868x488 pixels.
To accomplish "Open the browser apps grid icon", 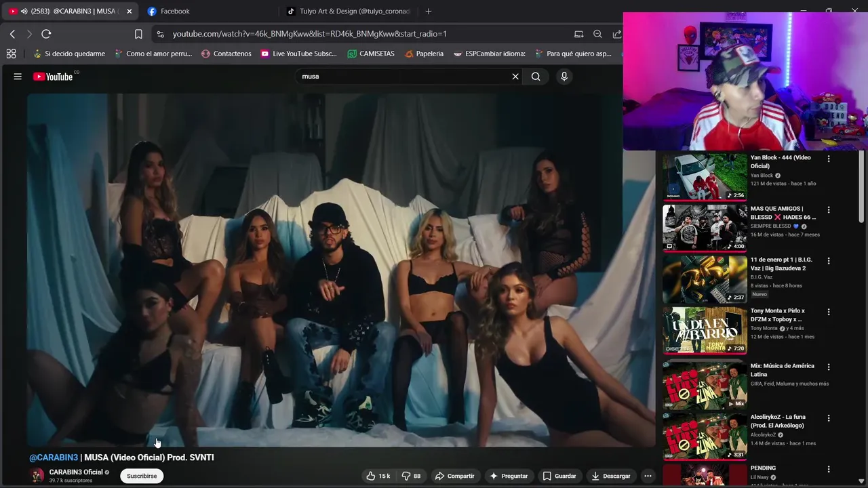I will point(11,54).
